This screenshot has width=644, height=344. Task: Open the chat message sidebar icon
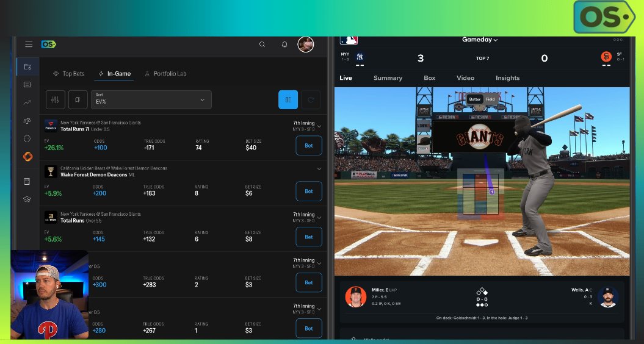[27, 85]
